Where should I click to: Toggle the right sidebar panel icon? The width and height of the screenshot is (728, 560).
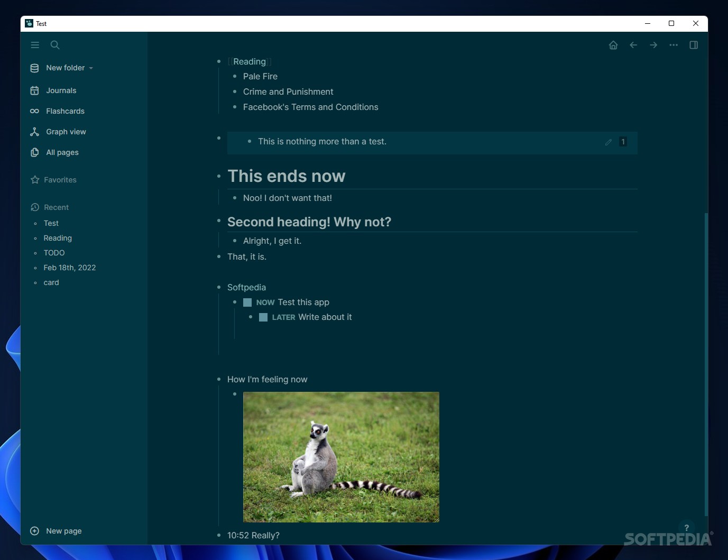coord(694,45)
